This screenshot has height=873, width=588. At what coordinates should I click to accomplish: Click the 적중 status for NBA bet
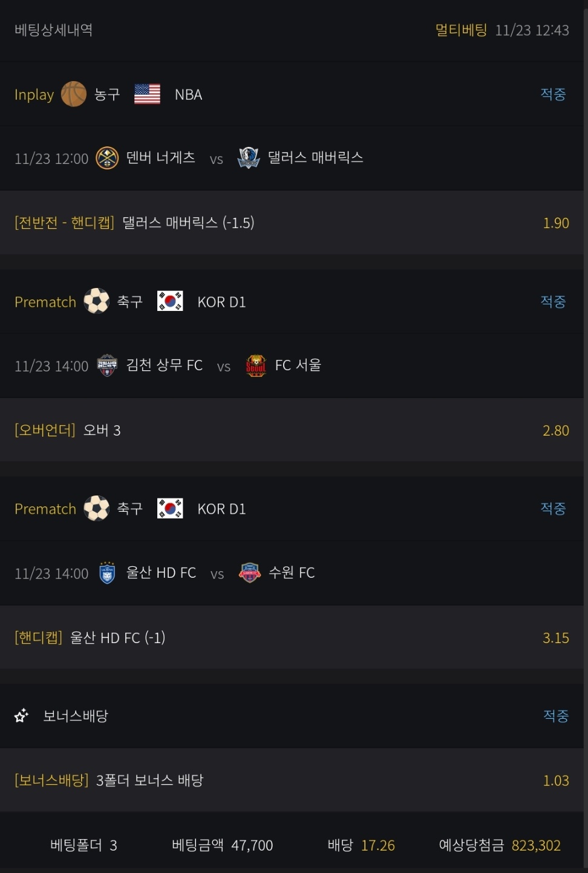click(x=553, y=94)
